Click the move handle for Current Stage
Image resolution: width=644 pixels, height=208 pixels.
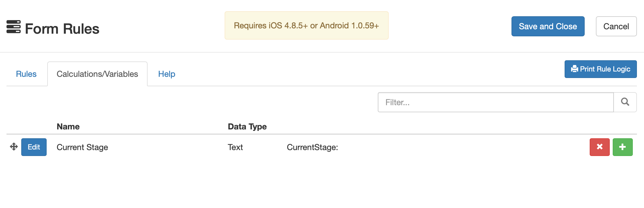coord(14,147)
